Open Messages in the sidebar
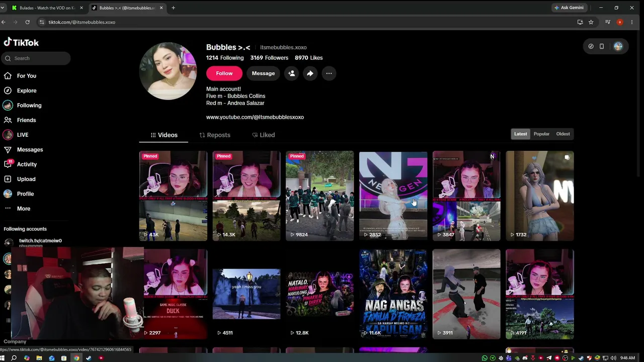 pyautogui.click(x=23, y=149)
